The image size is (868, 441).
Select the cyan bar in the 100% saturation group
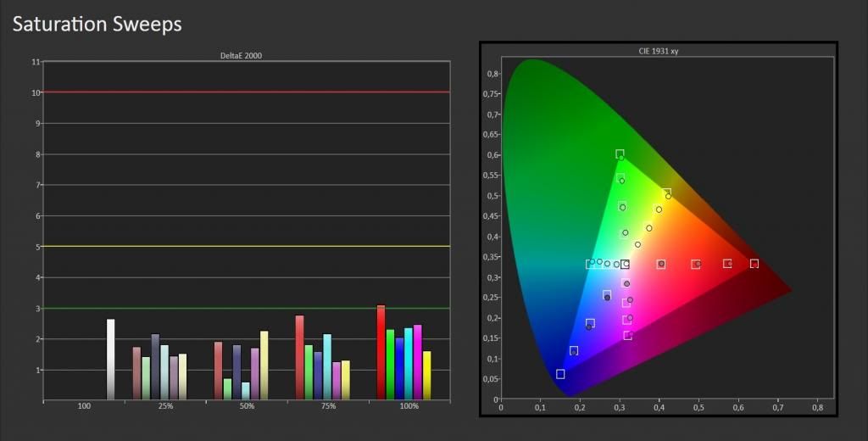pyautogui.click(x=408, y=364)
